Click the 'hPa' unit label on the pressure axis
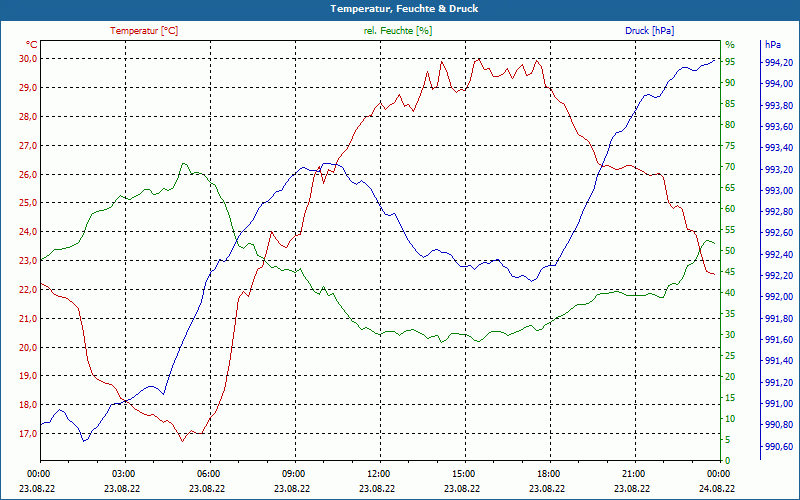 pos(773,45)
